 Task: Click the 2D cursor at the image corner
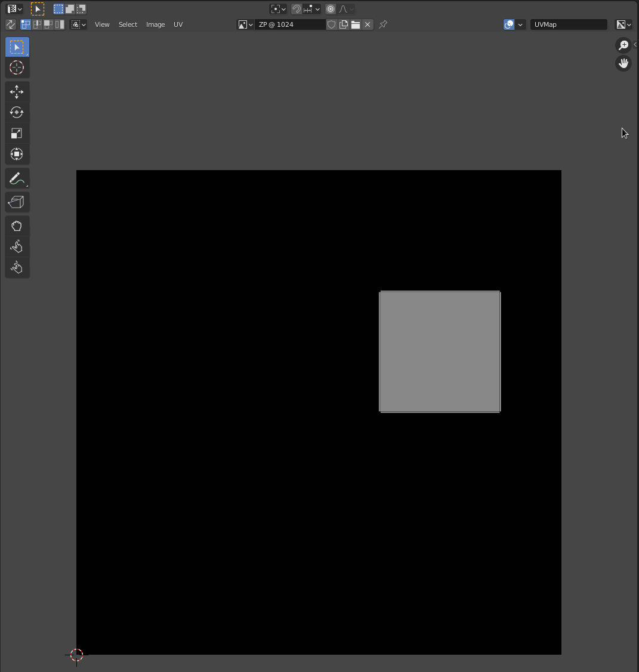coord(76,655)
